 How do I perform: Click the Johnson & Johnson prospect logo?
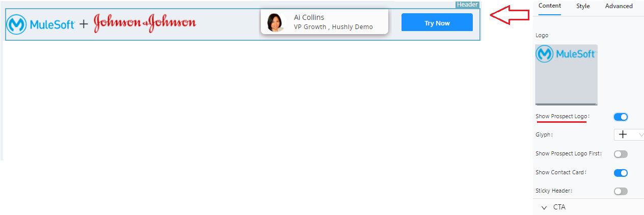tap(145, 23)
